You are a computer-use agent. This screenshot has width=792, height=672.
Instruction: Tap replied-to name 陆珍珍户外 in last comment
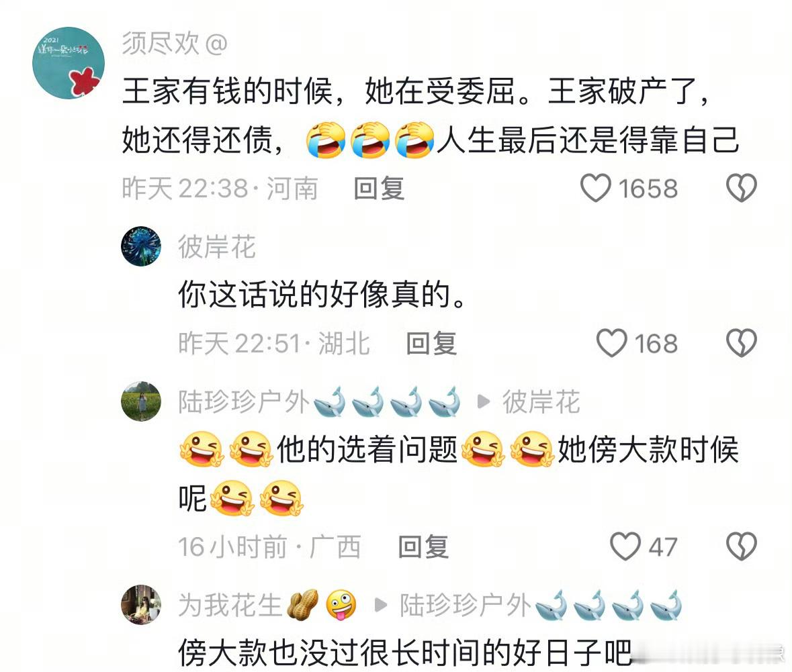tap(541, 605)
